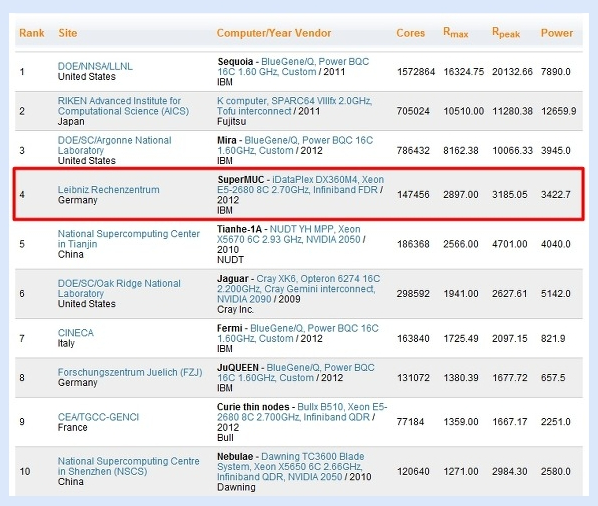Viewport: 598px width, 506px height.
Task: Select the cores value 786432
Action: tap(413, 150)
